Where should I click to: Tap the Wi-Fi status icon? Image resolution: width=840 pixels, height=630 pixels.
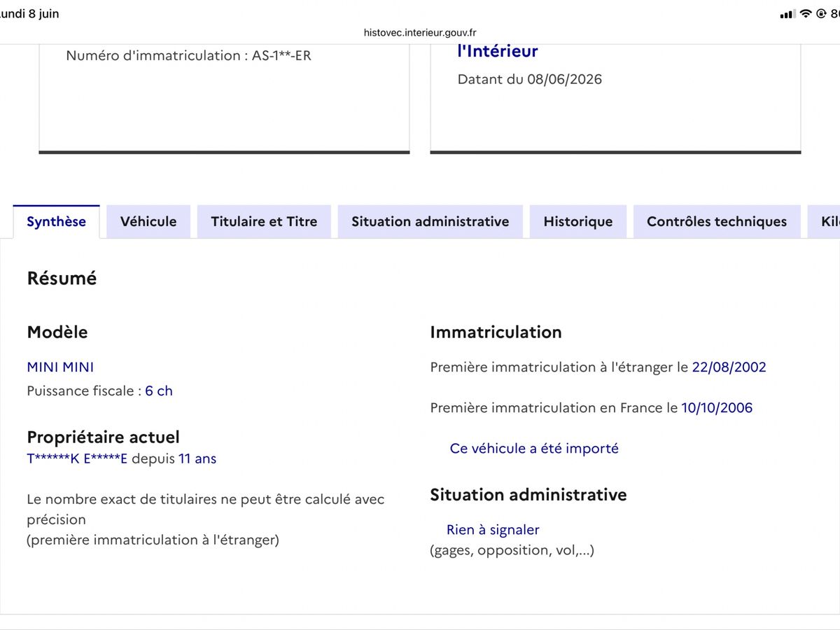click(806, 14)
